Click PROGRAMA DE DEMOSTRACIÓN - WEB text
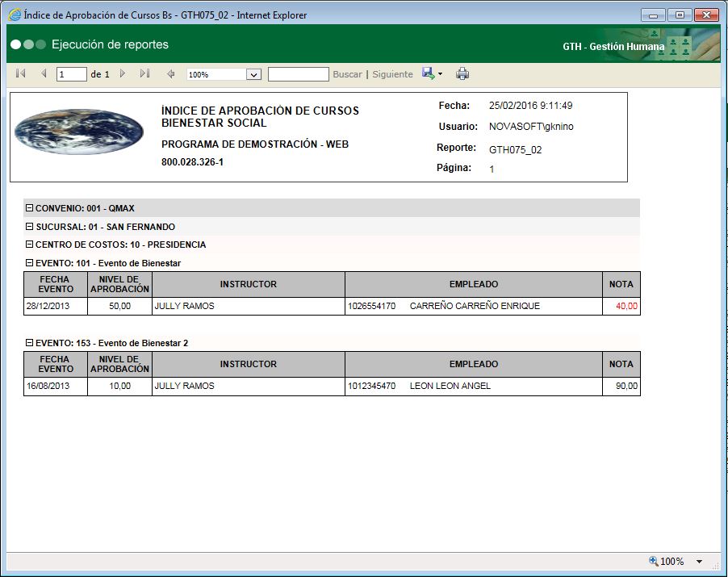Viewport: 728px width, 577px height. click(255, 144)
